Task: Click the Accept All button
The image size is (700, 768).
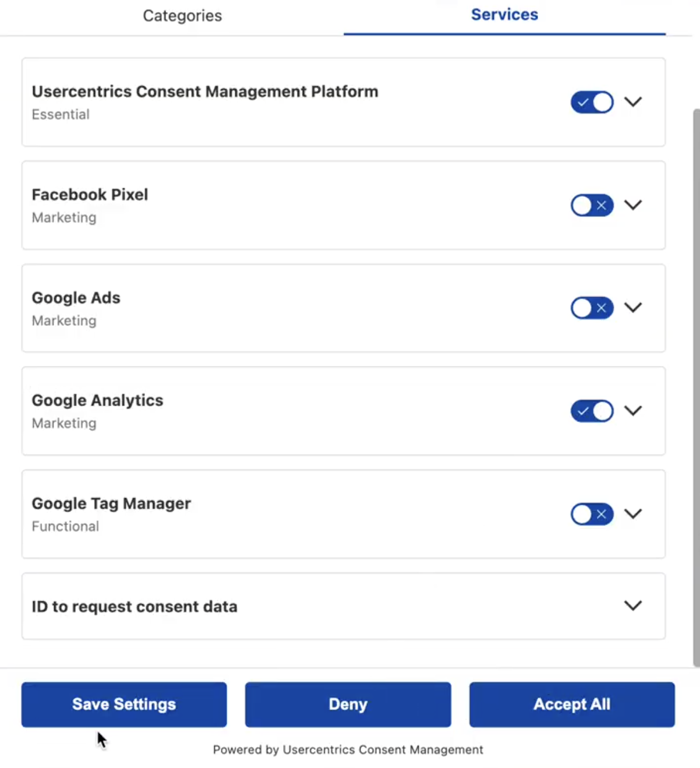Action: coord(572,704)
